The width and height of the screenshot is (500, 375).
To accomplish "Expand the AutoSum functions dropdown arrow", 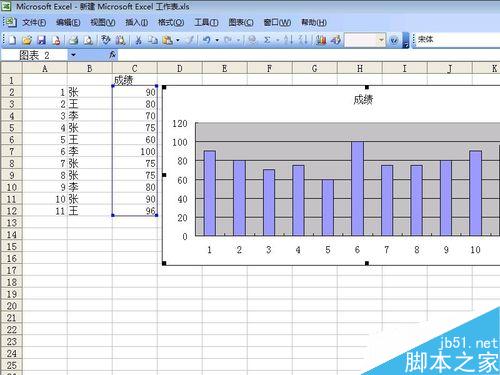I will point(277,40).
